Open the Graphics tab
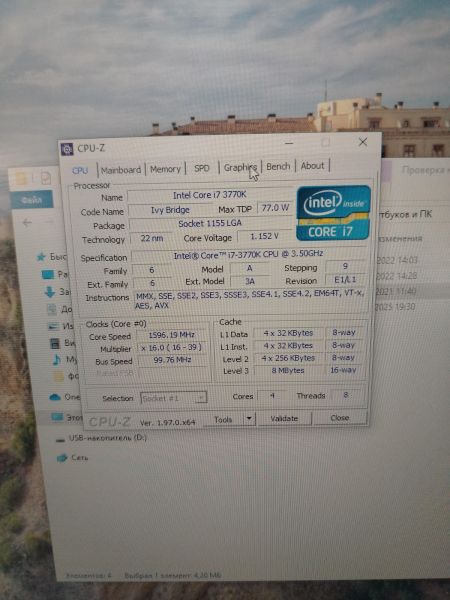This screenshot has height=600, width=450. point(240,168)
